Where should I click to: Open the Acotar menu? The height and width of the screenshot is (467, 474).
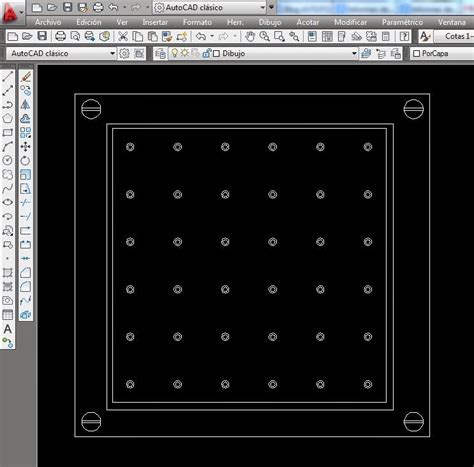[308, 22]
